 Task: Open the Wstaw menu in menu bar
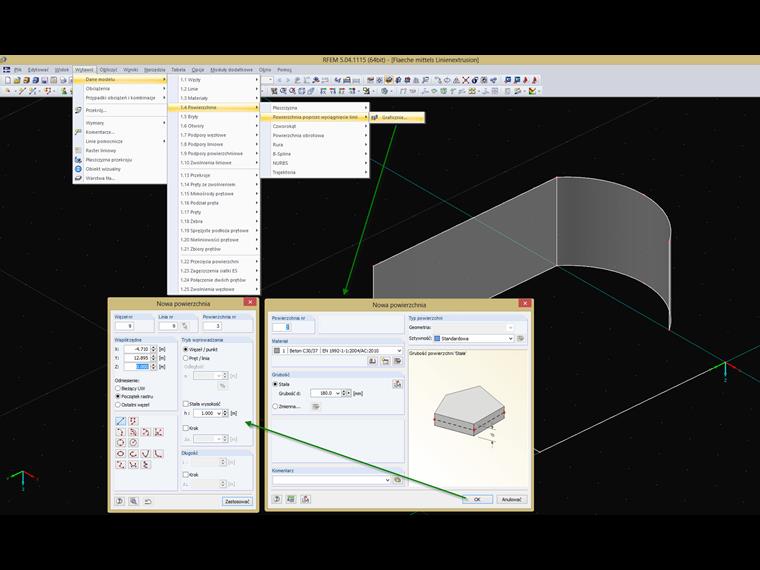pos(84,70)
